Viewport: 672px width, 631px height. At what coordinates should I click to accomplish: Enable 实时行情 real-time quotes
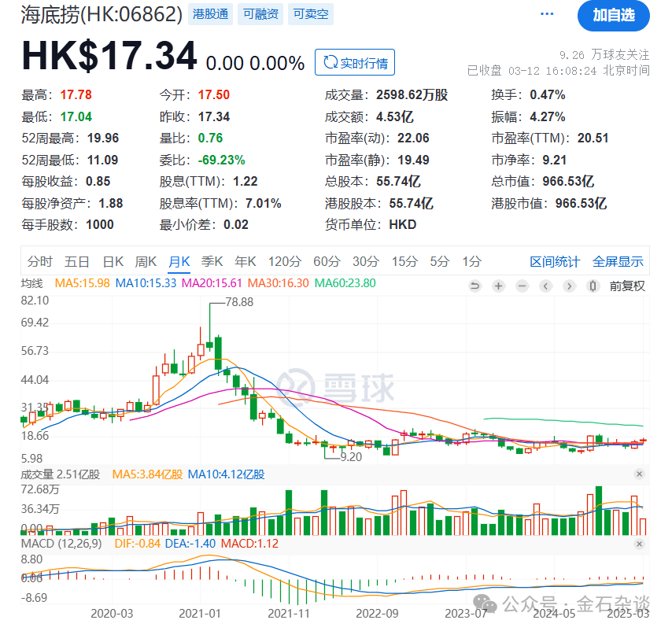(354, 62)
